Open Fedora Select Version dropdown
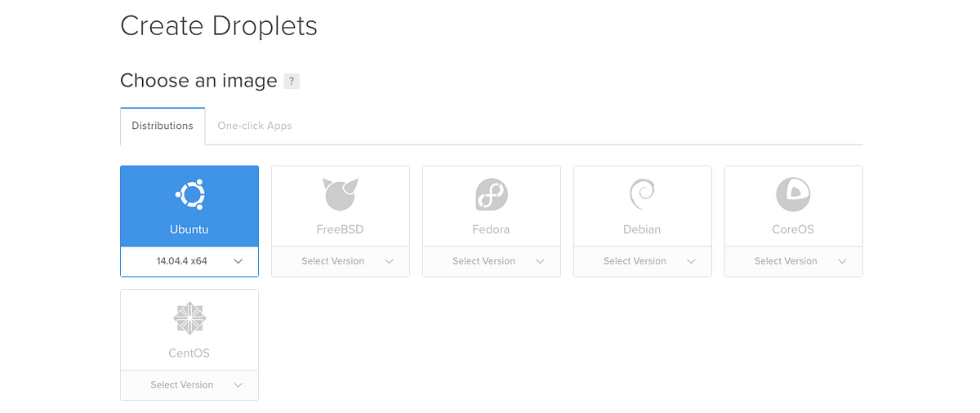 pos(492,261)
